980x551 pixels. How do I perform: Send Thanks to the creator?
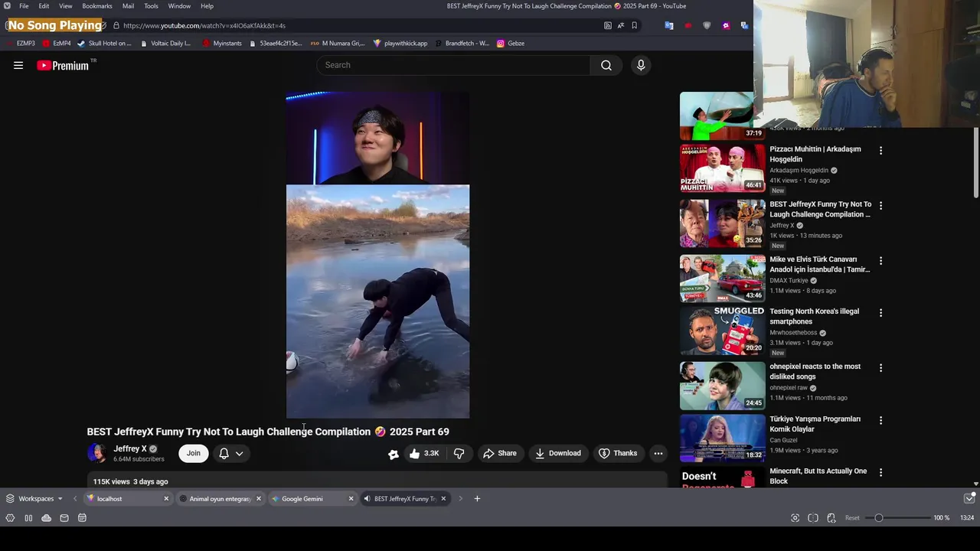[x=618, y=453]
